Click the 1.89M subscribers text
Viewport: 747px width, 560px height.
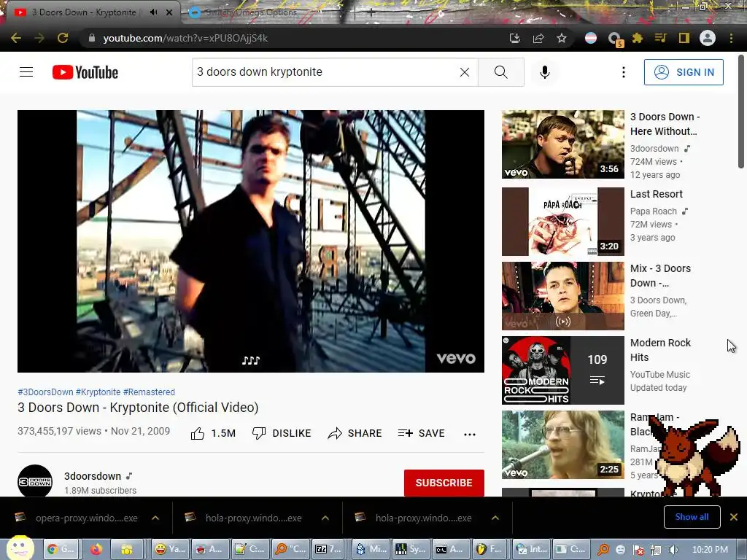point(100,491)
